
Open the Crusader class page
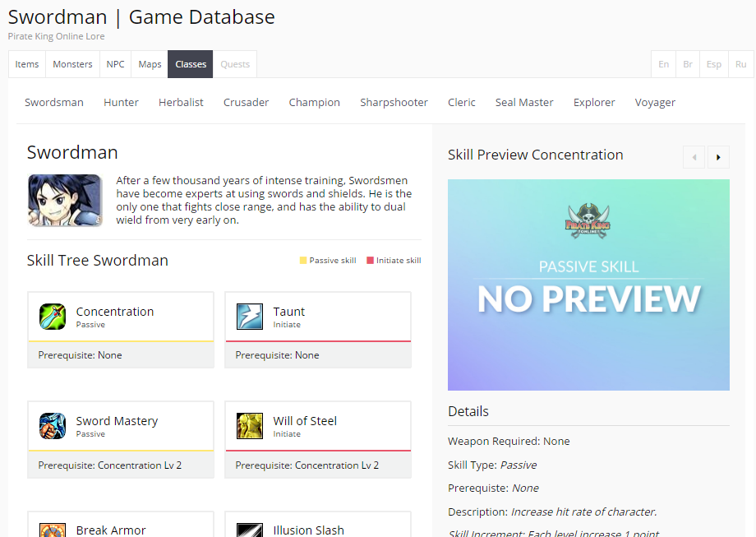pos(246,102)
